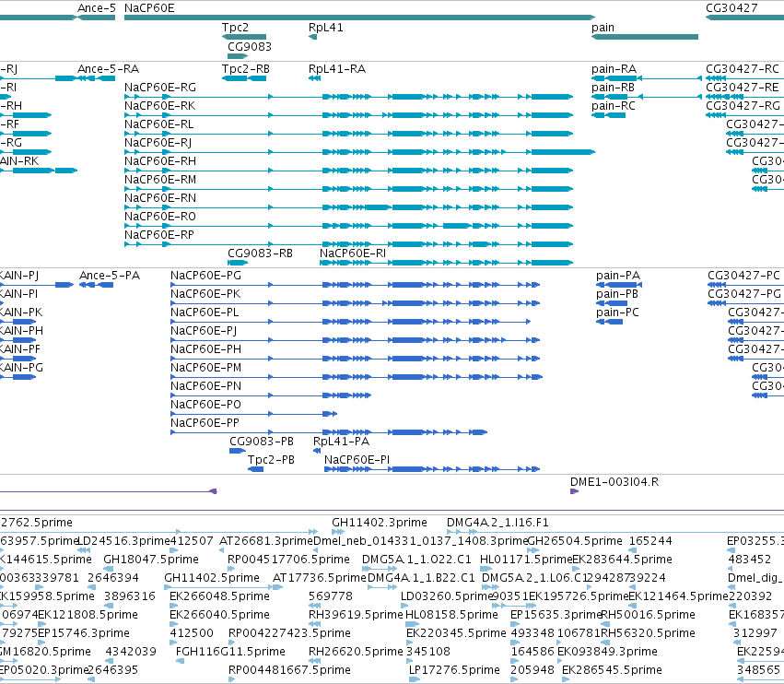Select the CG30427-RC transcript label
Image resolution: width=784 pixels, height=684 pixels.
[743, 69]
